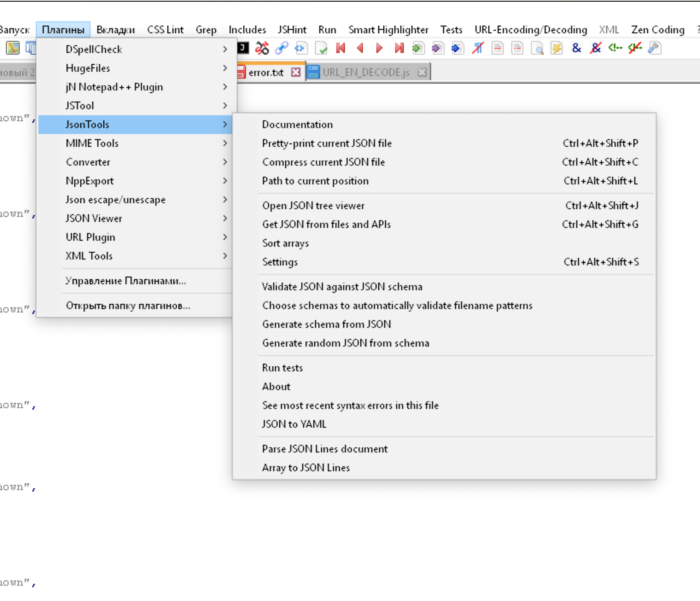
Task: Click the document with purple arrow icon
Action: coord(438,48)
